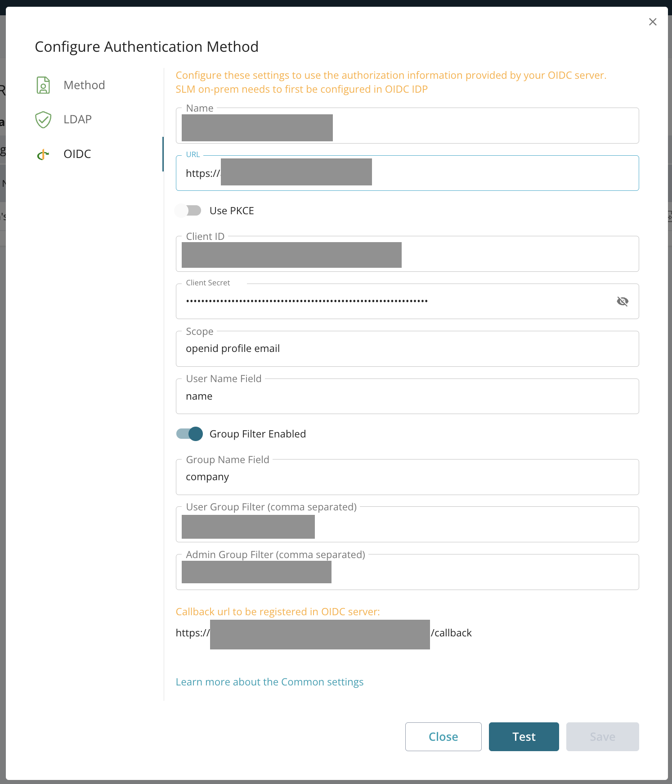The image size is (672, 784).
Task: Click the OIDC logo icon
Action: 43,154
